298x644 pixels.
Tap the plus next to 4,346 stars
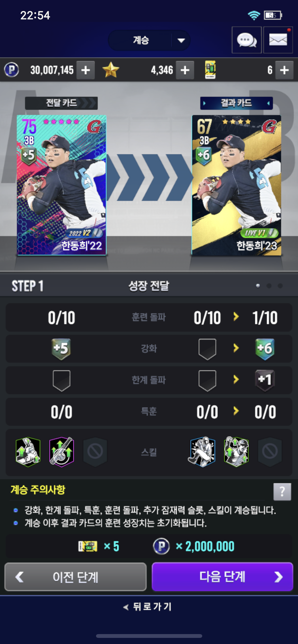[185, 70]
